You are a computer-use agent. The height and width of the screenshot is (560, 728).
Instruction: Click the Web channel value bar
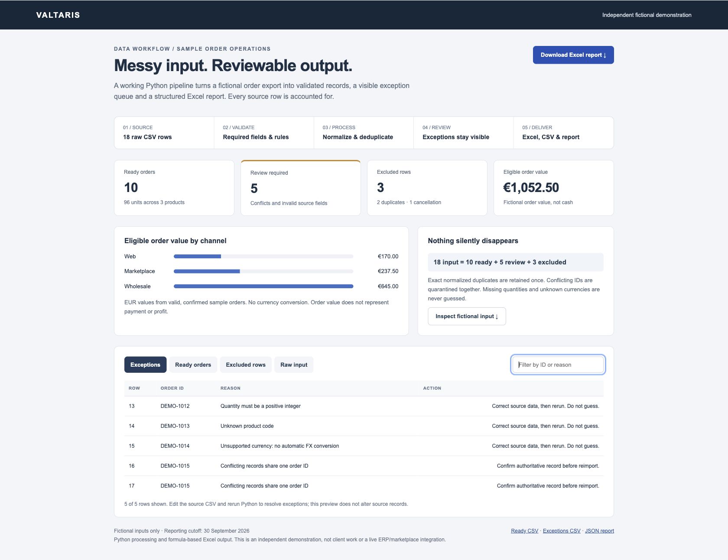tap(263, 257)
